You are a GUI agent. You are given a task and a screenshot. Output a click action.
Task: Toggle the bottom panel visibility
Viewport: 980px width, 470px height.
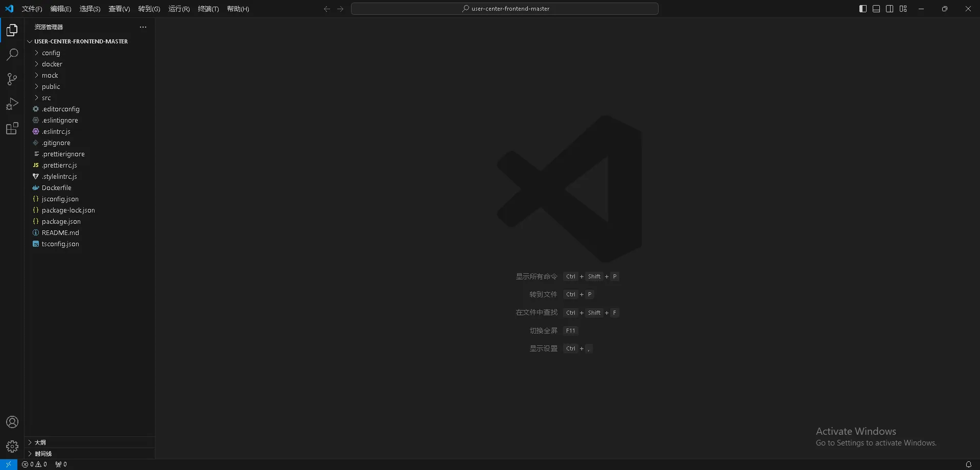[x=876, y=9]
